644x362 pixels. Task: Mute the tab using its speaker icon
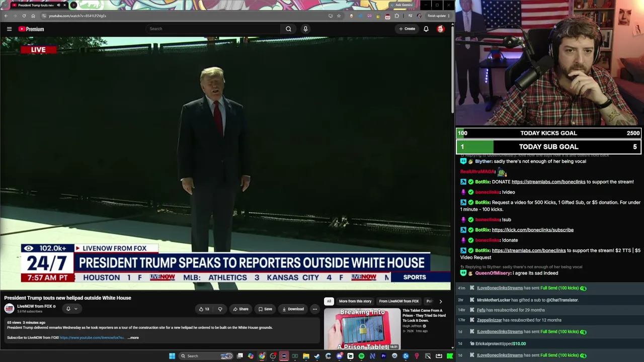click(58, 5)
